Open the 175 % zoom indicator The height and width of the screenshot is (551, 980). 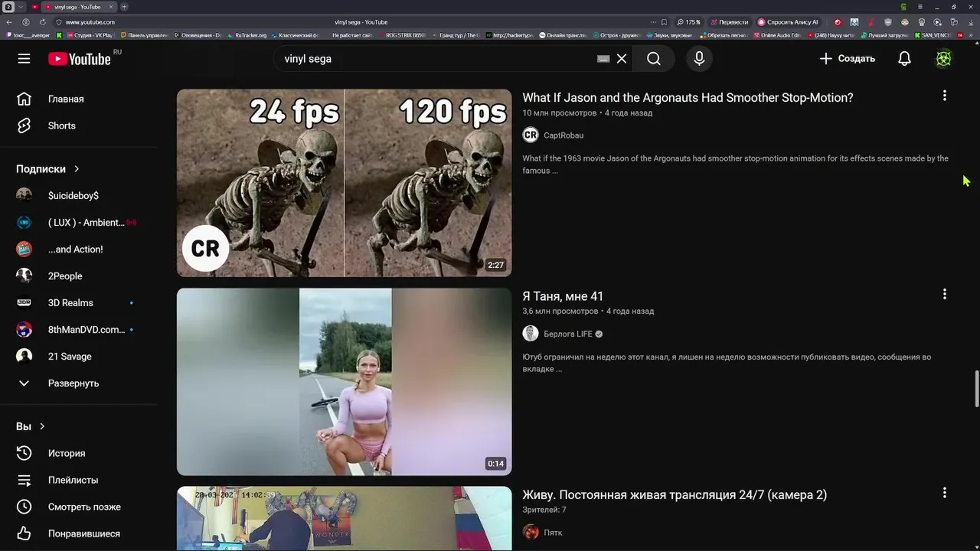click(689, 22)
